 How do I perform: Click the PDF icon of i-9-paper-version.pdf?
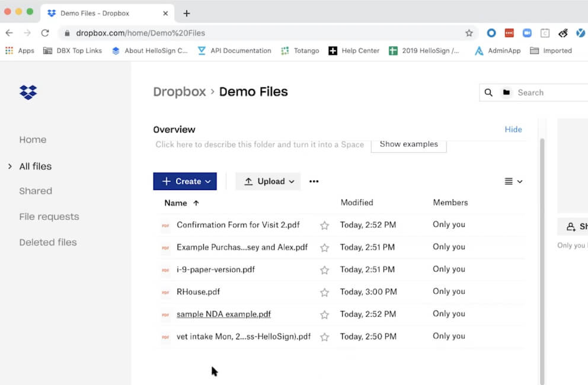(165, 270)
